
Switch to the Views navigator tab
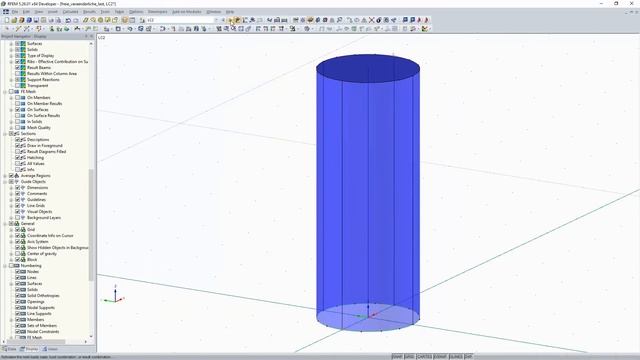[x=50, y=349]
